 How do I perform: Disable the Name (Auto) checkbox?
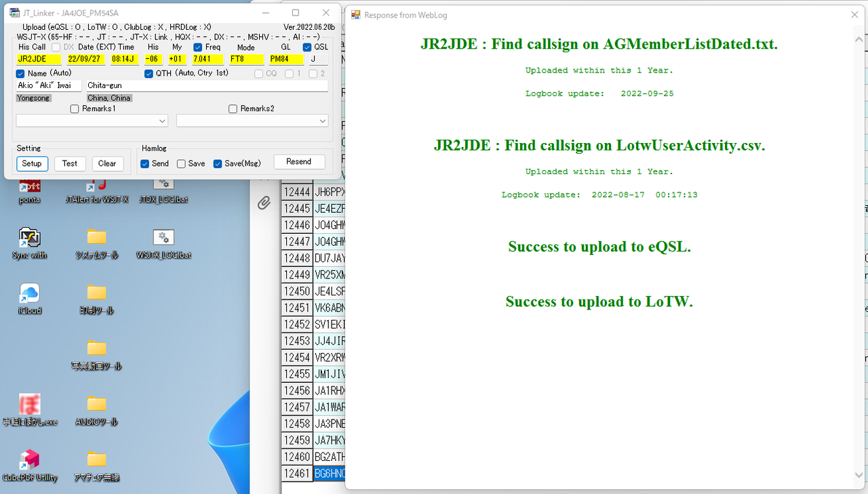click(20, 73)
